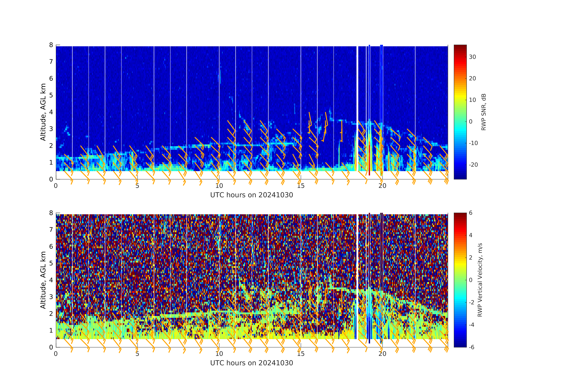Click the RWP Vertical Velocity colorbar
The height and width of the screenshot is (392, 571).
tap(460, 280)
